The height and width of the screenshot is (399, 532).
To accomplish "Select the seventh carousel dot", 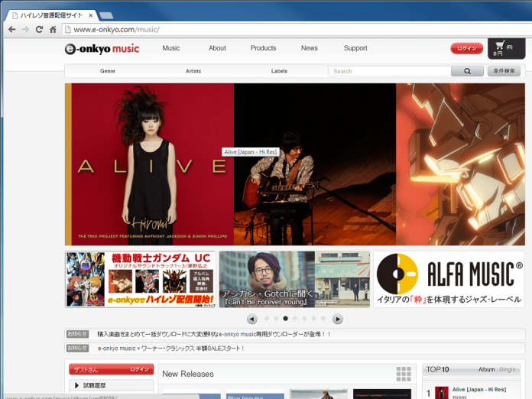I will 323,319.
